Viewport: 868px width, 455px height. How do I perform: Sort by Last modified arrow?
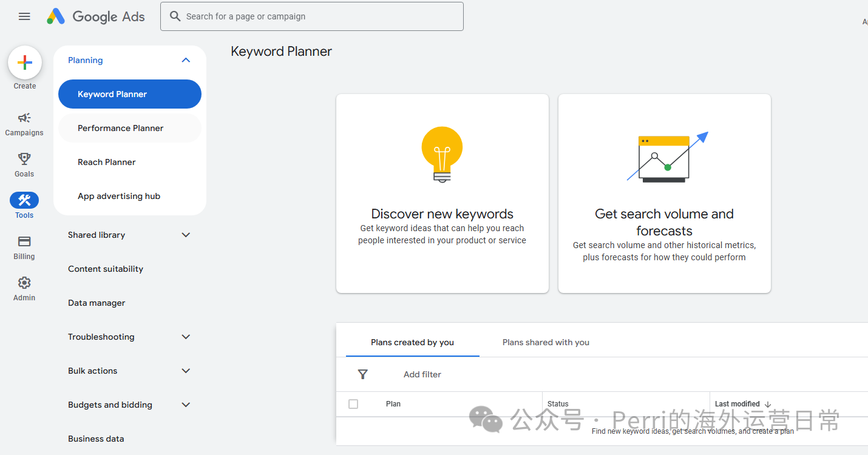tap(768, 404)
